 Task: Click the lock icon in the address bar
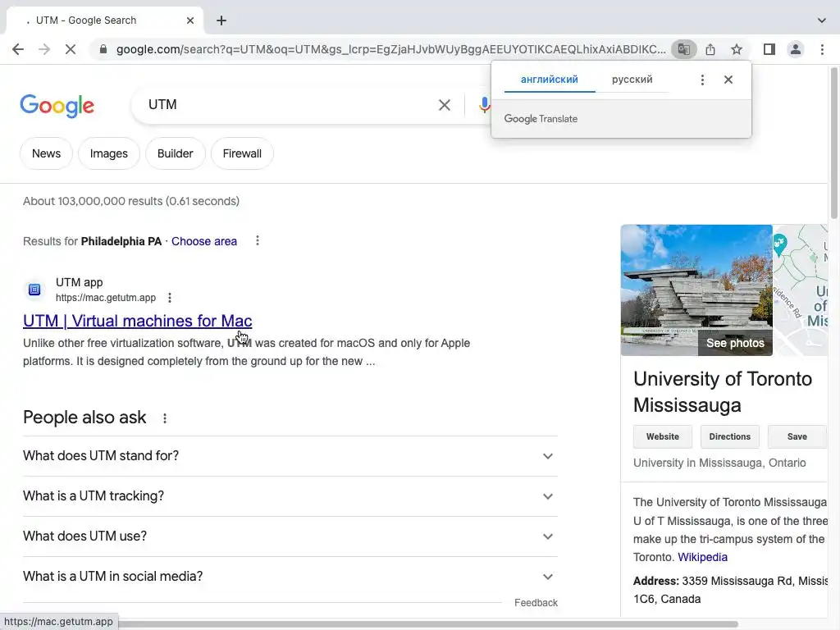coord(103,49)
